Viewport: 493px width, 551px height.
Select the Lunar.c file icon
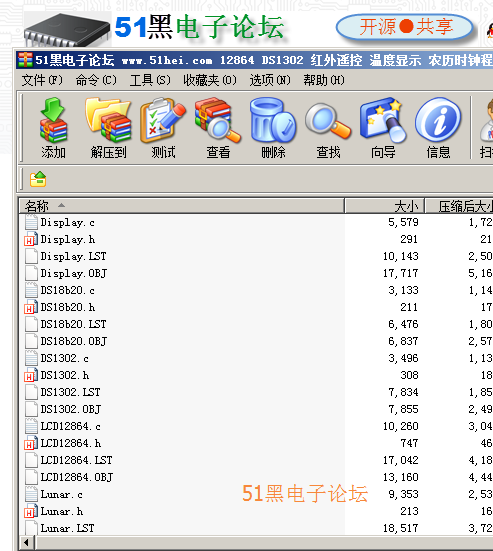31,494
